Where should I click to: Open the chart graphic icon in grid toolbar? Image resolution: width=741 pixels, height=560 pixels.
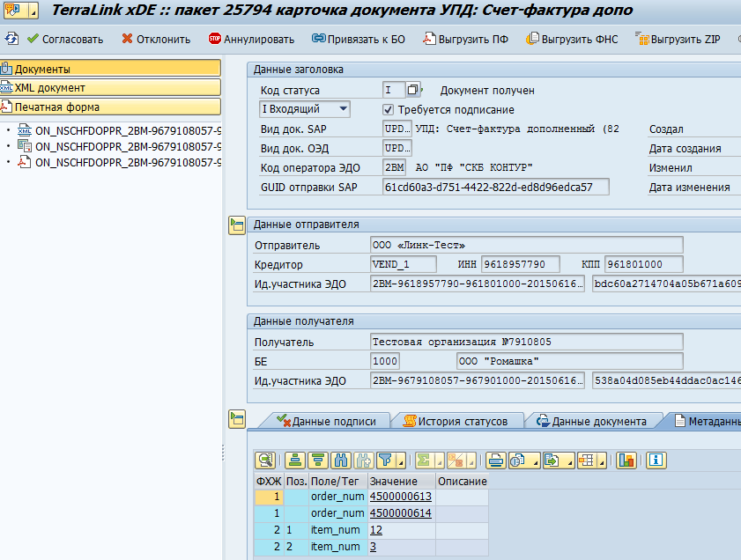click(626, 460)
